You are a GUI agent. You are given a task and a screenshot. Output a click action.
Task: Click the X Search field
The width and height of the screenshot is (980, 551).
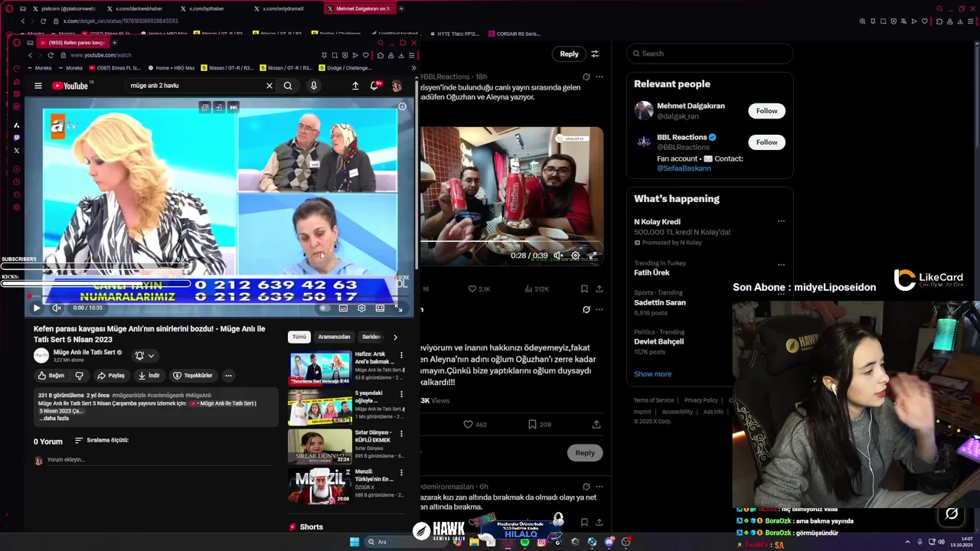(x=710, y=54)
